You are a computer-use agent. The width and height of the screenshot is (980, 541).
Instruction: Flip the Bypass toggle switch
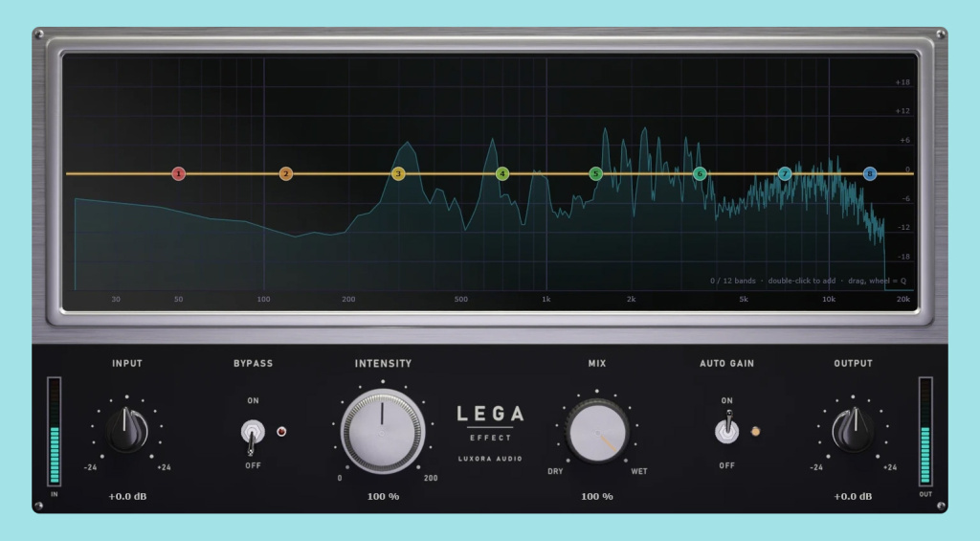pyautogui.click(x=252, y=435)
